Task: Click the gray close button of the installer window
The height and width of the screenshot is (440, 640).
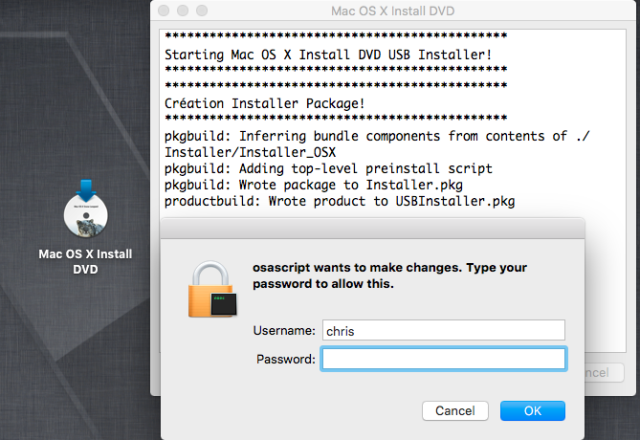Action: (164, 11)
